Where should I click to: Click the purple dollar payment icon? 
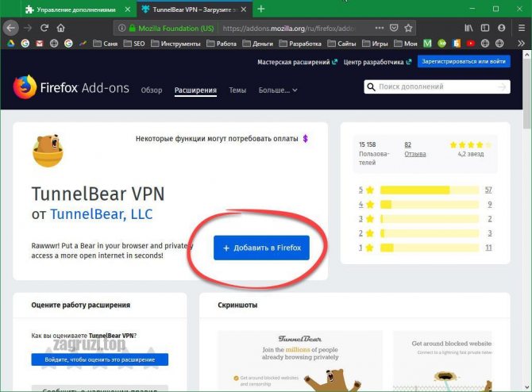306,138
